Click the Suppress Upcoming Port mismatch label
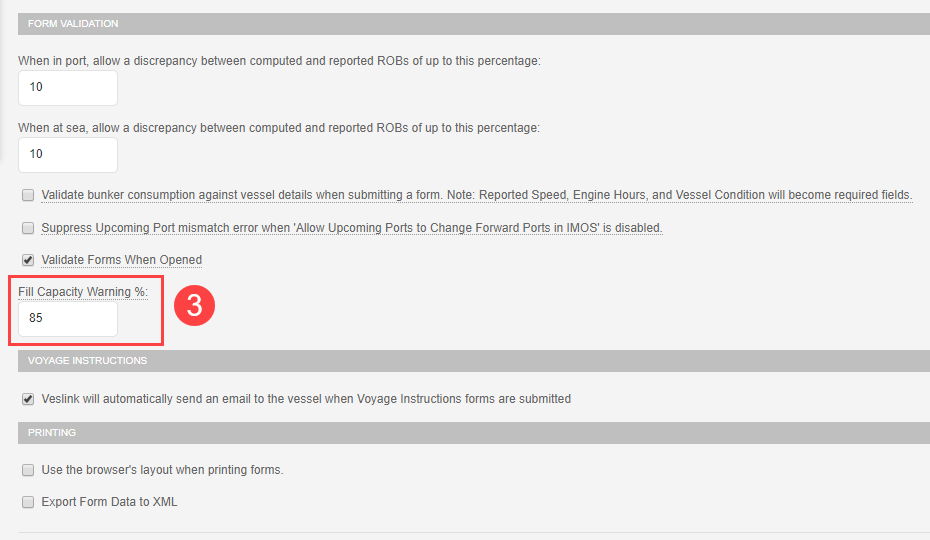 (351, 228)
